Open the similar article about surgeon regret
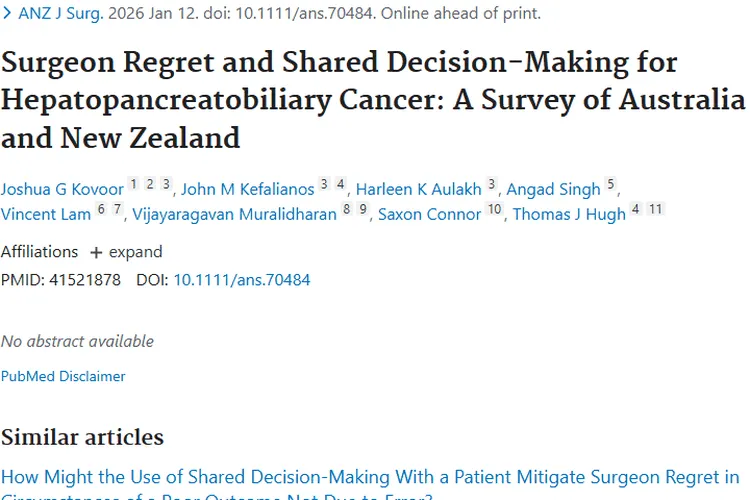 [x=370, y=477]
